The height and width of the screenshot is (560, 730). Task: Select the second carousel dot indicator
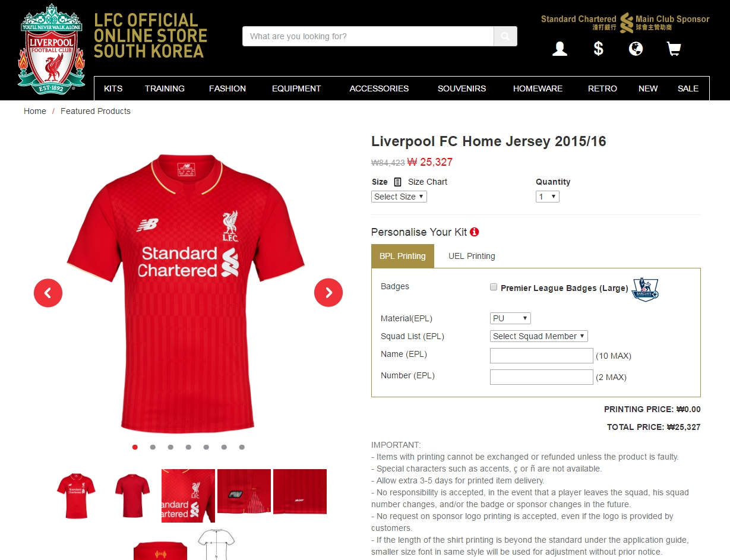153,447
